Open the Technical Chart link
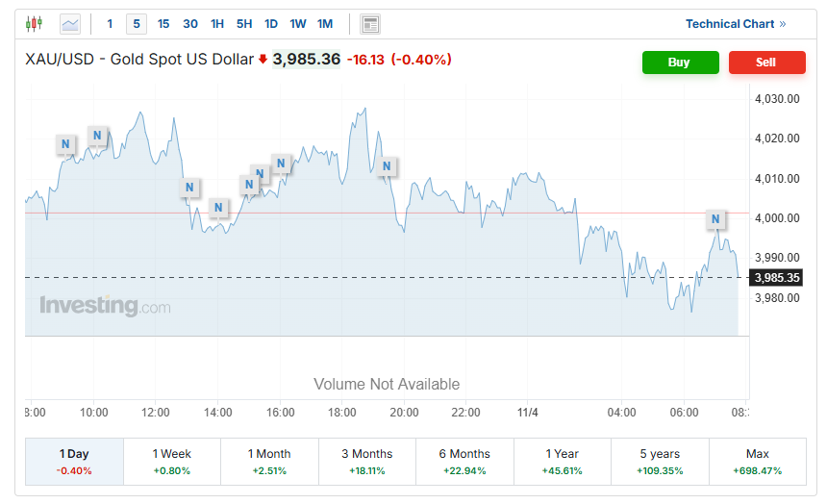The image size is (827, 504). coord(735,24)
